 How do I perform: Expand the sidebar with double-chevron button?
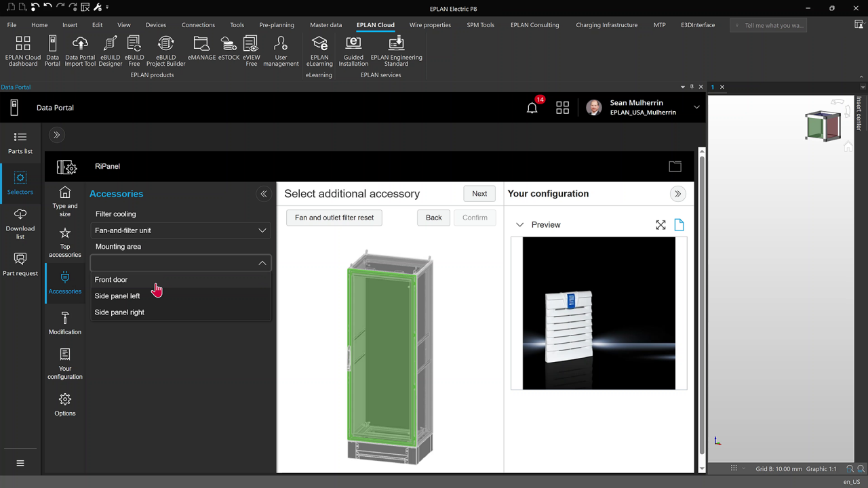pos(57,135)
